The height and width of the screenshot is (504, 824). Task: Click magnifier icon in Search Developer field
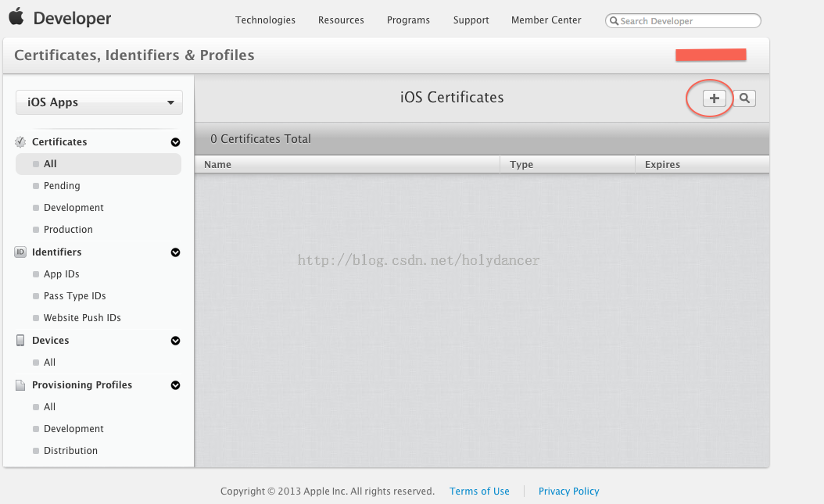(613, 21)
